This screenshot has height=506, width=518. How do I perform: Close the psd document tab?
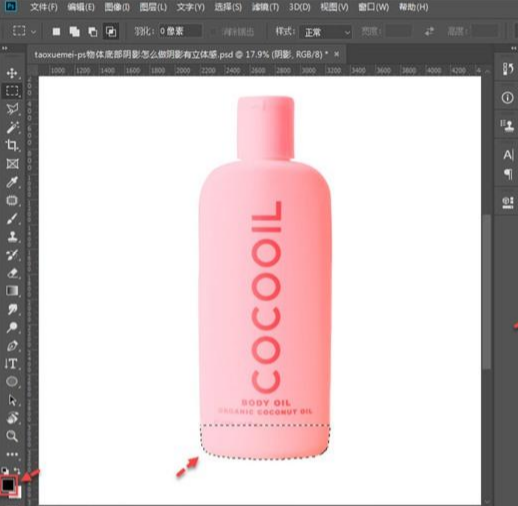click(x=337, y=54)
